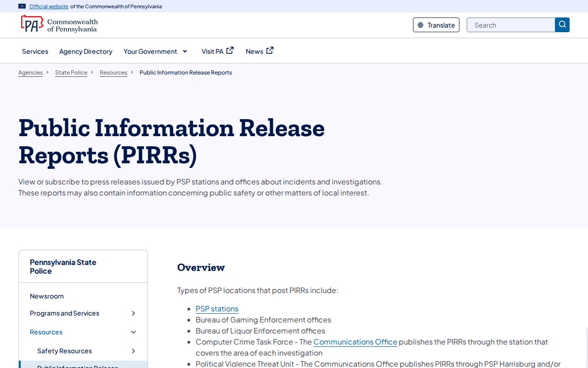Image resolution: width=588 pixels, height=368 pixels.
Task: Click the Public Information Release Reports breadcrumb text
Action: pyautogui.click(x=186, y=73)
